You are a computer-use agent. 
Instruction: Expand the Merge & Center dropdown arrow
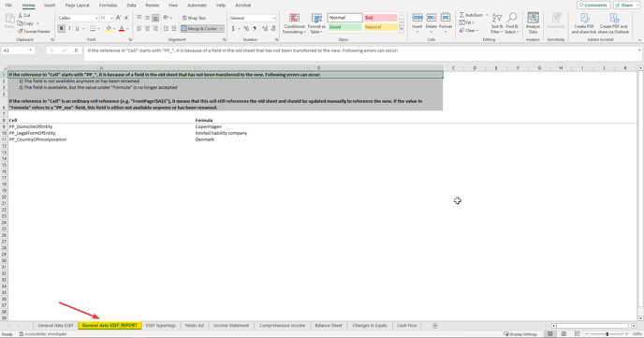tap(221, 29)
